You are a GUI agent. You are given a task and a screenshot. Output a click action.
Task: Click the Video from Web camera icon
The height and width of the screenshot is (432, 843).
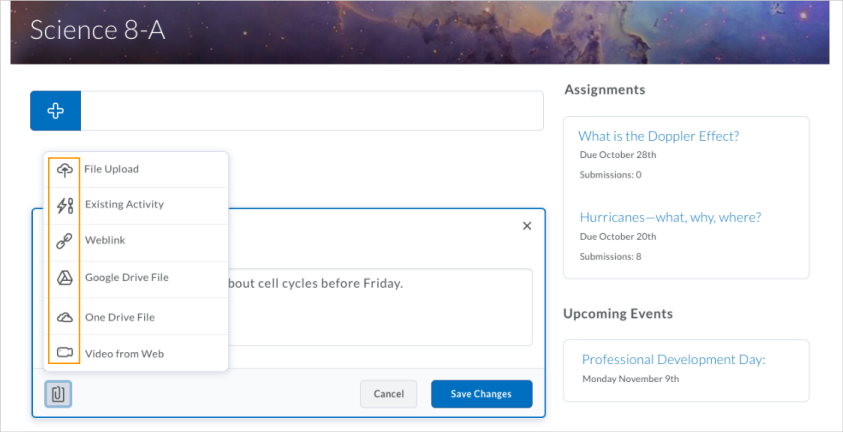(x=65, y=353)
